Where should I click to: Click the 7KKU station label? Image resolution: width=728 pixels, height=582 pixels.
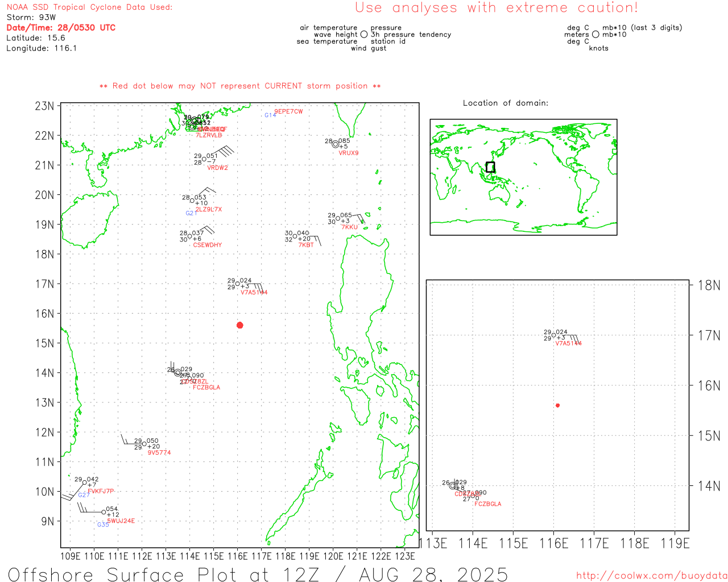pyautogui.click(x=350, y=227)
